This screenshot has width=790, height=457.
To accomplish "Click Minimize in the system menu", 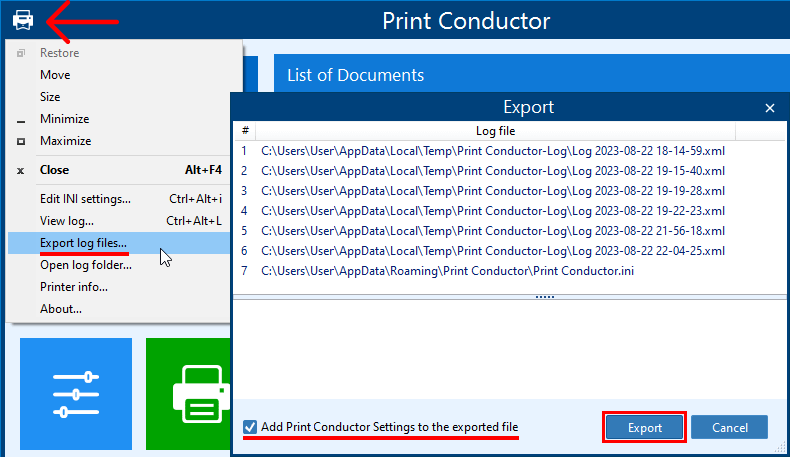I will click(x=64, y=119).
